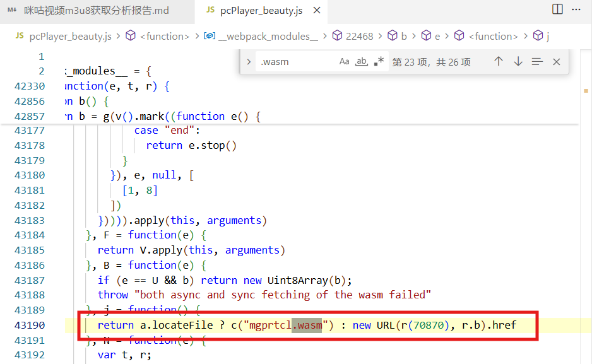Image resolution: width=592 pixels, height=364 pixels.
Task: Select the pcPlayer_beauty.js editor tab
Action: click(261, 11)
